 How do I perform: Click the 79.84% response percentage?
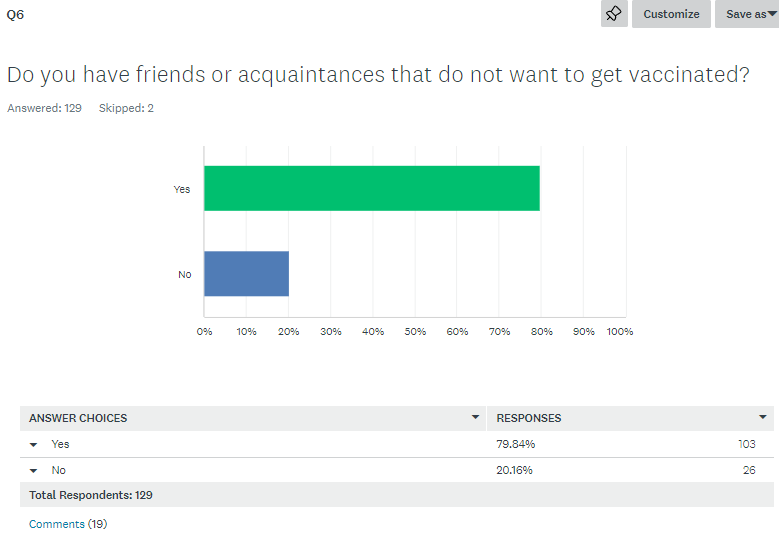516,444
